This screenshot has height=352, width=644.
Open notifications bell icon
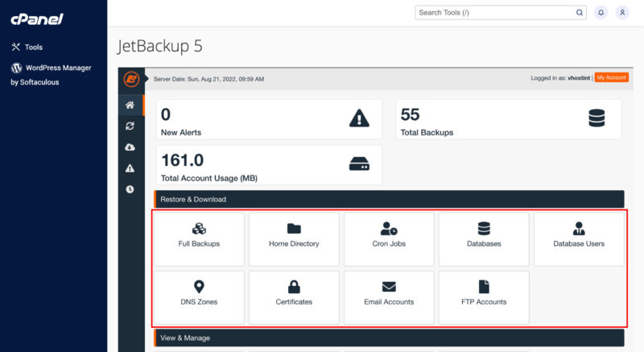[601, 13]
